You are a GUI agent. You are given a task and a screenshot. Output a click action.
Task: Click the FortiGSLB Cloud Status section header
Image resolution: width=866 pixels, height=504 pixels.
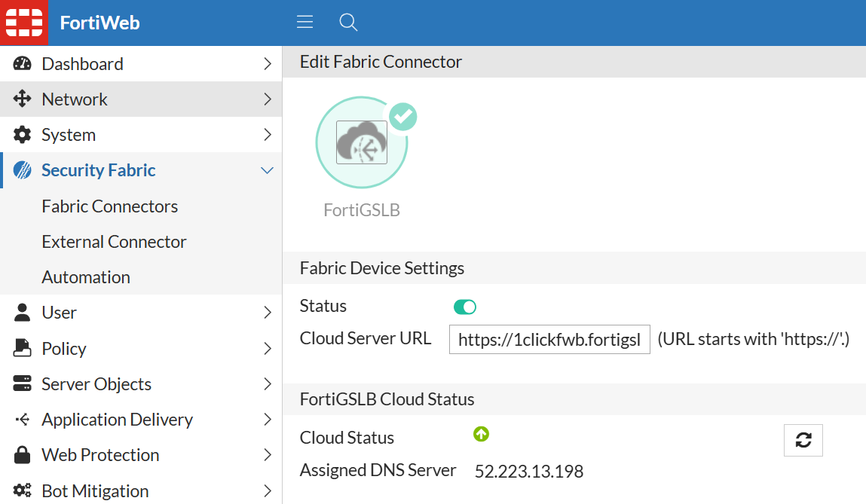(387, 399)
